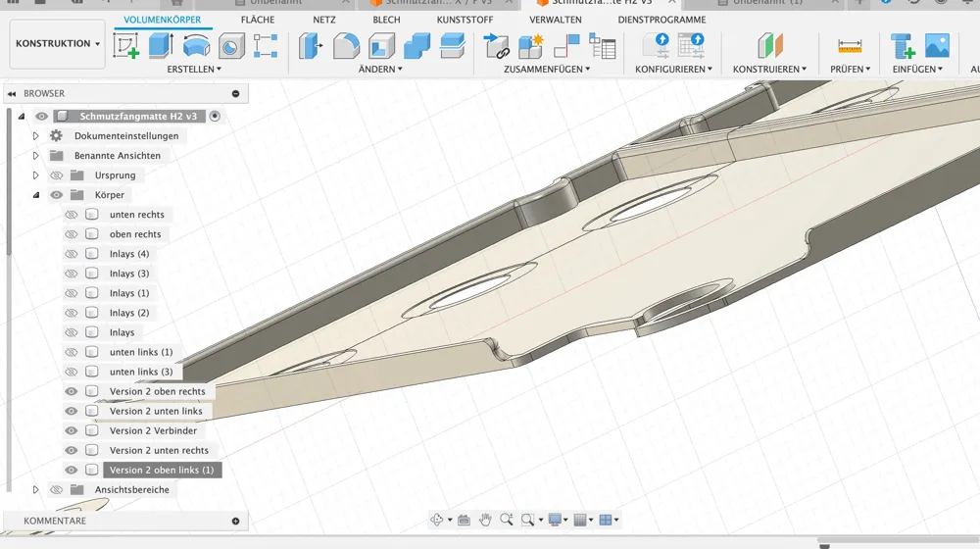The image size is (980, 549).
Task: Open the KONSTRUIEREN dropdown menu
Action: coord(769,70)
